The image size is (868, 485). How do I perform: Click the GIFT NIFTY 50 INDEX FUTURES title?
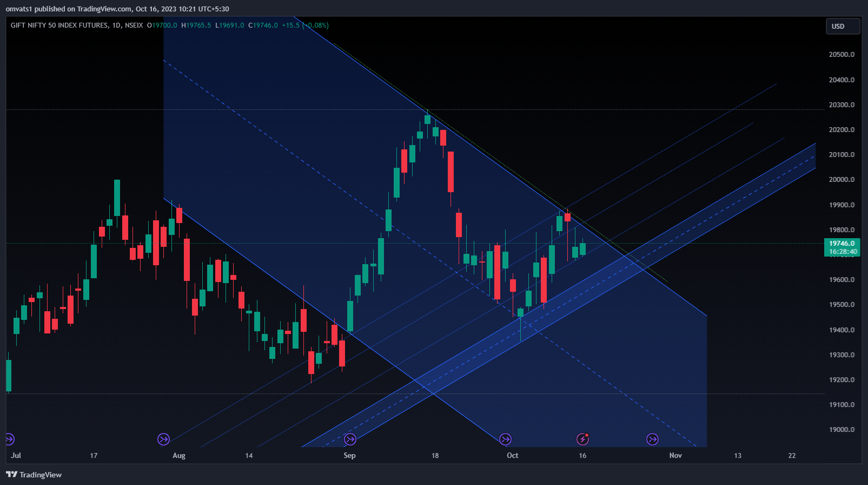tap(59, 25)
